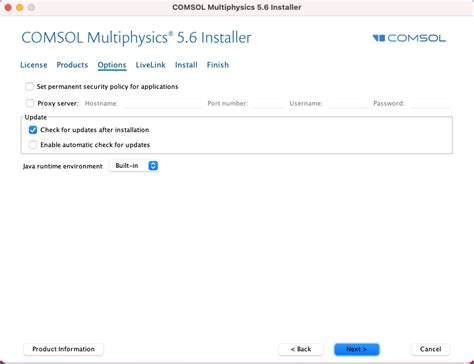474x364 pixels.
Task: Select the Options step tab
Action: (112, 65)
